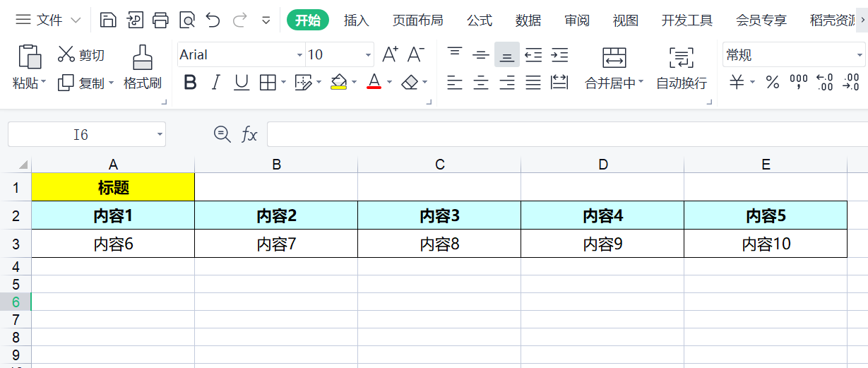Click the Paste clipboard icon

click(30, 57)
